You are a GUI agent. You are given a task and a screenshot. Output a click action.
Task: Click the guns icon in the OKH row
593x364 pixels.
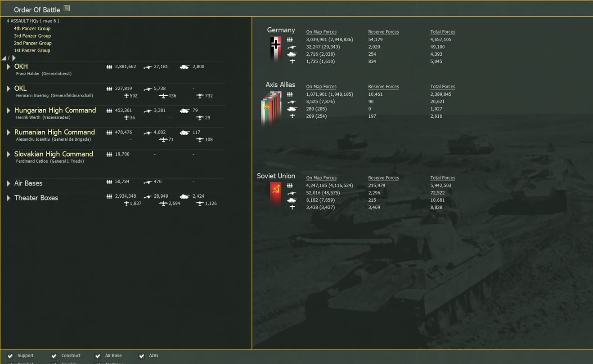point(148,67)
